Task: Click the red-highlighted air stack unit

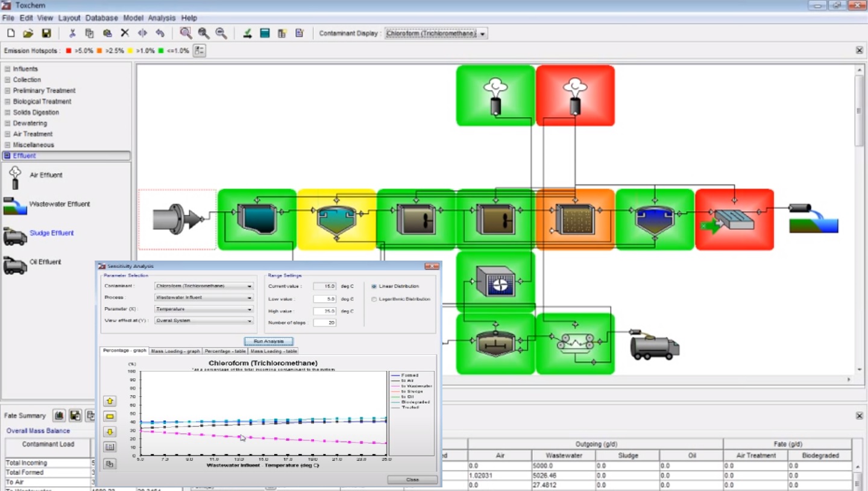Action: click(575, 95)
